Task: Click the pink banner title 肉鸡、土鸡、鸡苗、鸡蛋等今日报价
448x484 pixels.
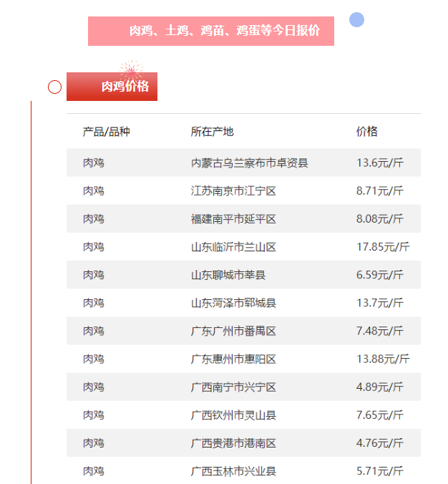Action: click(211, 31)
